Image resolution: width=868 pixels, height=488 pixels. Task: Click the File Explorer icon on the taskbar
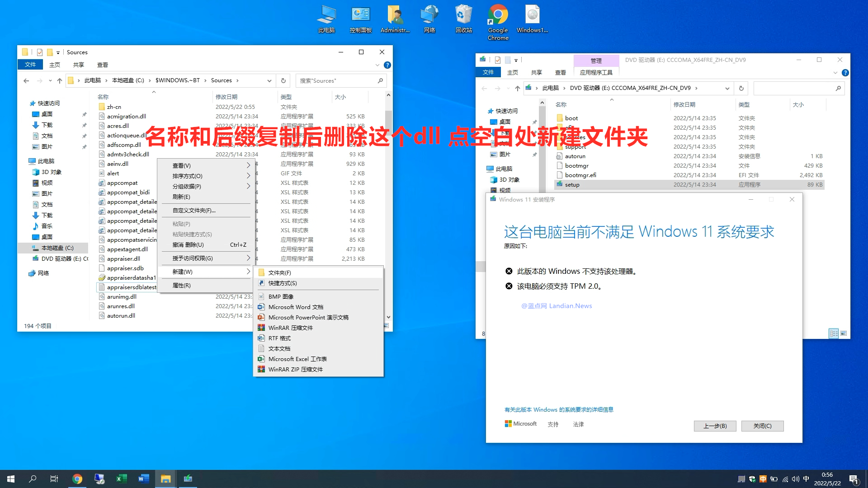165,479
